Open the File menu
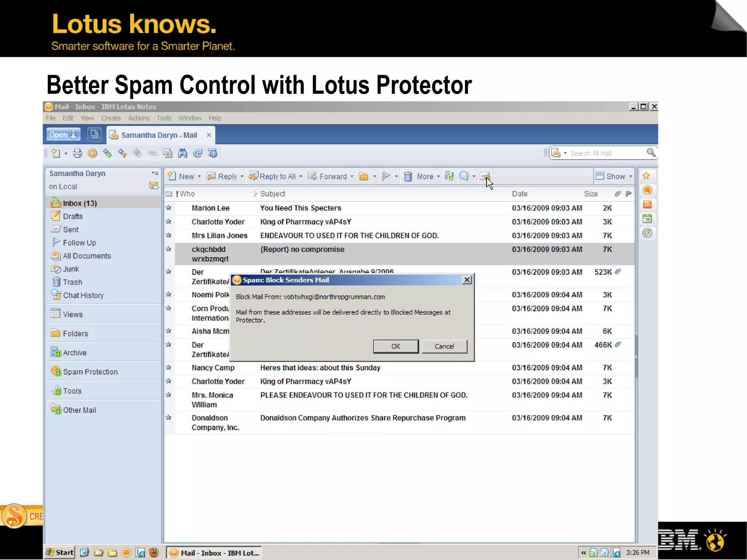 coord(51,118)
